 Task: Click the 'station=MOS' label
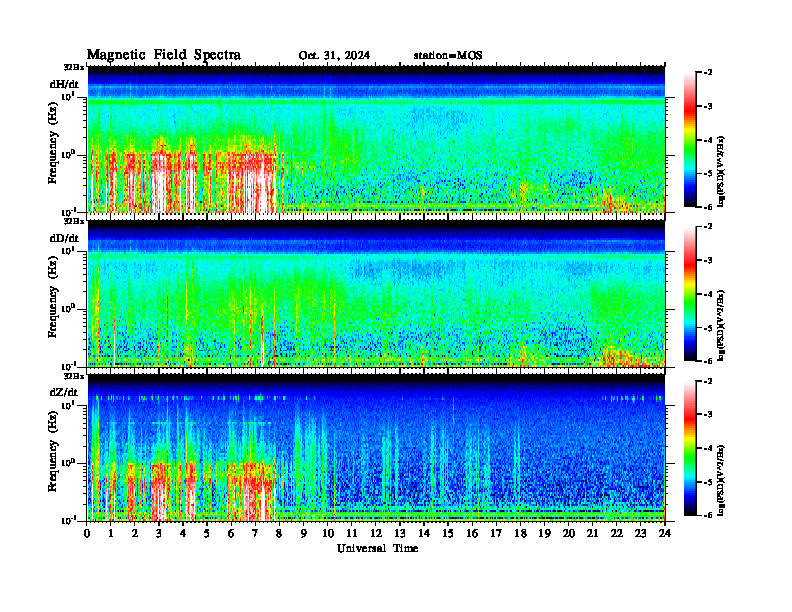coord(448,55)
